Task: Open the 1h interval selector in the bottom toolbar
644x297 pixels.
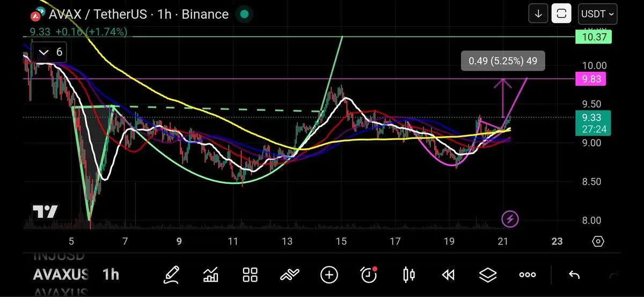Action: click(x=111, y=275)
